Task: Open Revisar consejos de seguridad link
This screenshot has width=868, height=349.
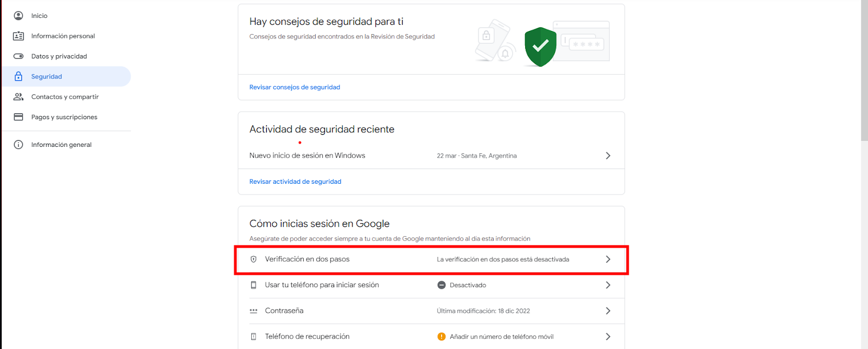Action: tap(295, 87)
